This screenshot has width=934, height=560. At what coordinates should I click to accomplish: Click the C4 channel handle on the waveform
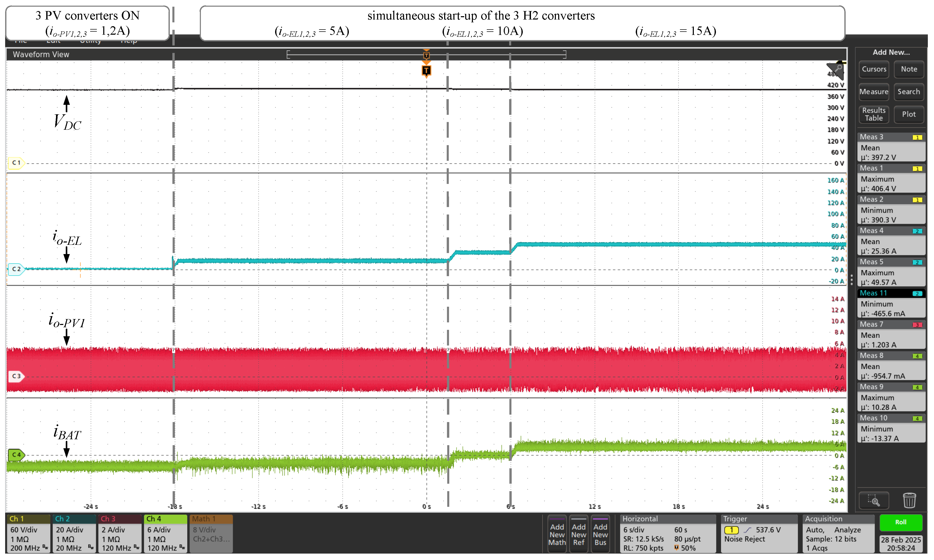click(16, 455)
